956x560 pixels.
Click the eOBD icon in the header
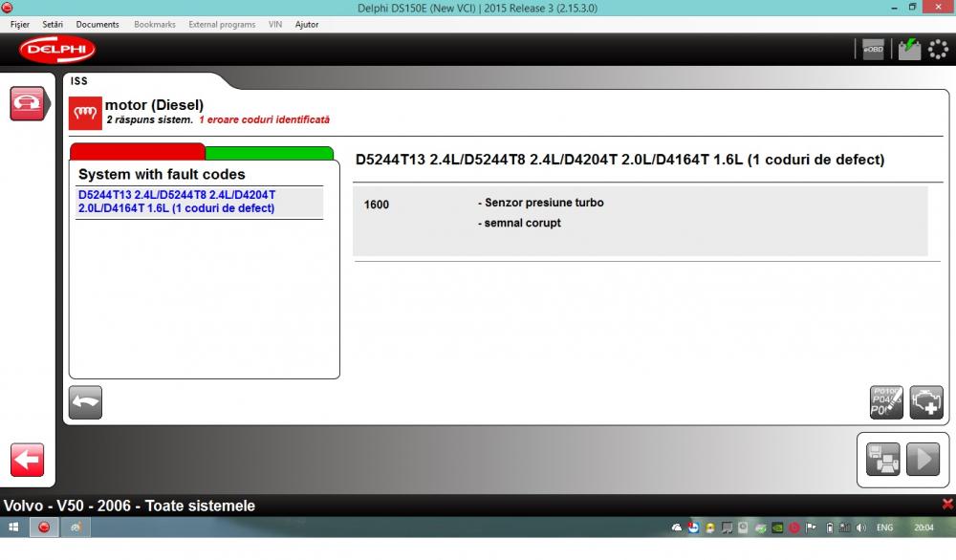(873, 50)
